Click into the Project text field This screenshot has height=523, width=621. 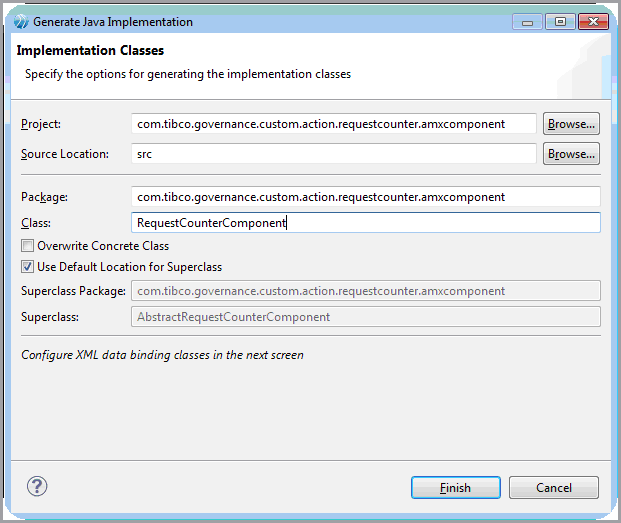[x=334, y=124]
